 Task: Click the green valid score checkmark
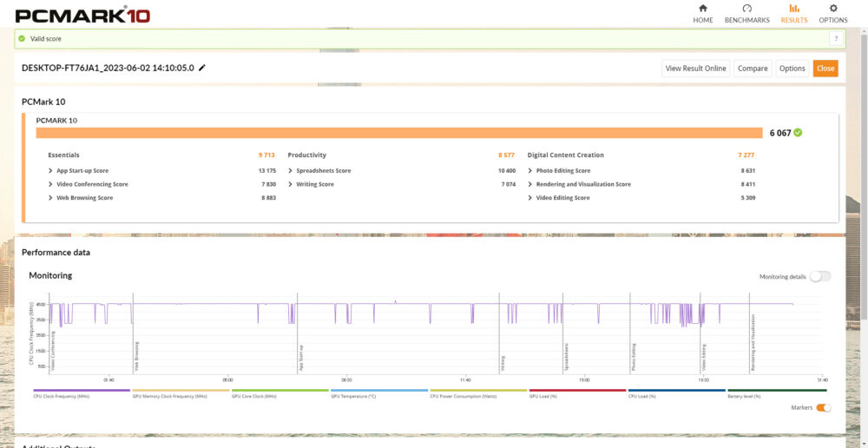(x=22, y=39)
